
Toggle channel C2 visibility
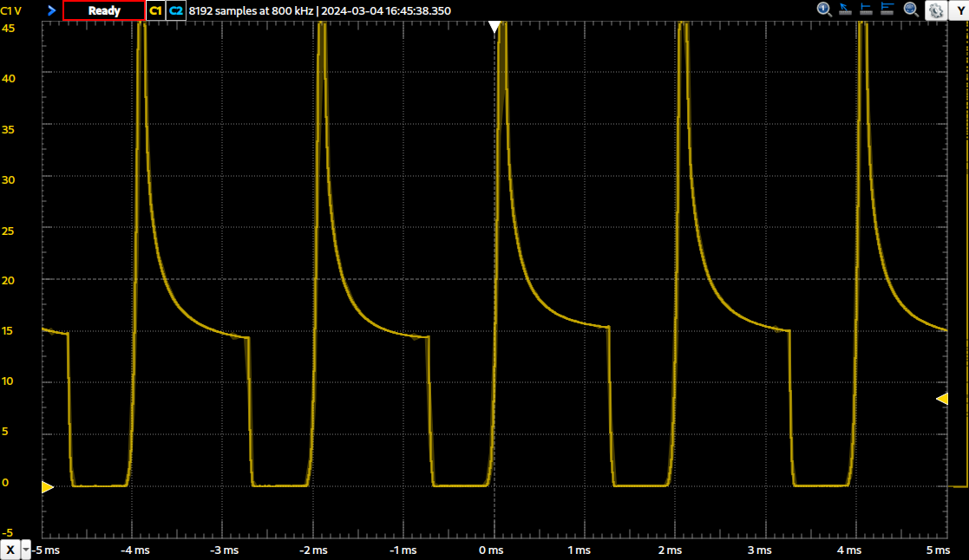click(176, 10)
